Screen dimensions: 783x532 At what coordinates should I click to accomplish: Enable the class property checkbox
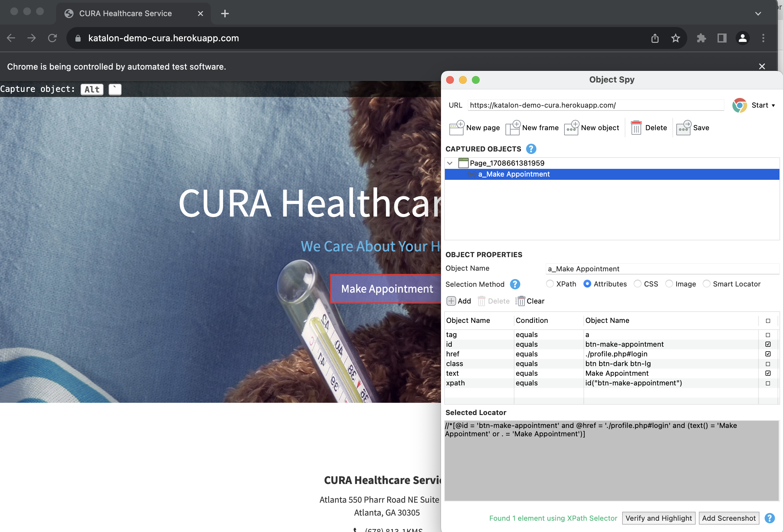pyautogui.click(x=768, y=364)
